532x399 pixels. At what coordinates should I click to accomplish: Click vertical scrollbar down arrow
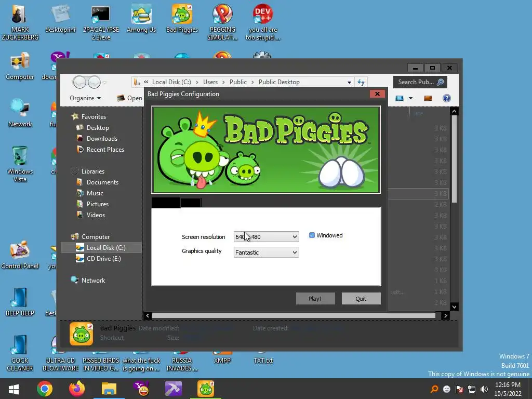pos(454,307)
